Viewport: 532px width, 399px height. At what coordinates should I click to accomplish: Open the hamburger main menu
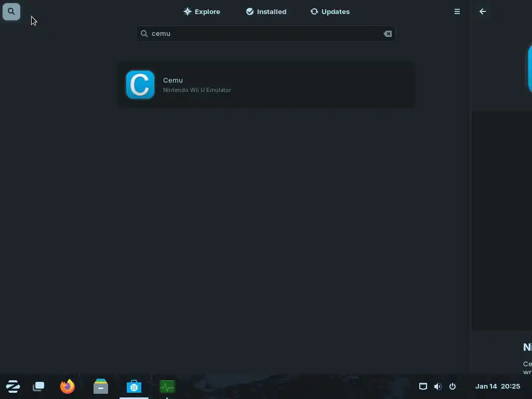pyautogui.click(x=457, y=11)
